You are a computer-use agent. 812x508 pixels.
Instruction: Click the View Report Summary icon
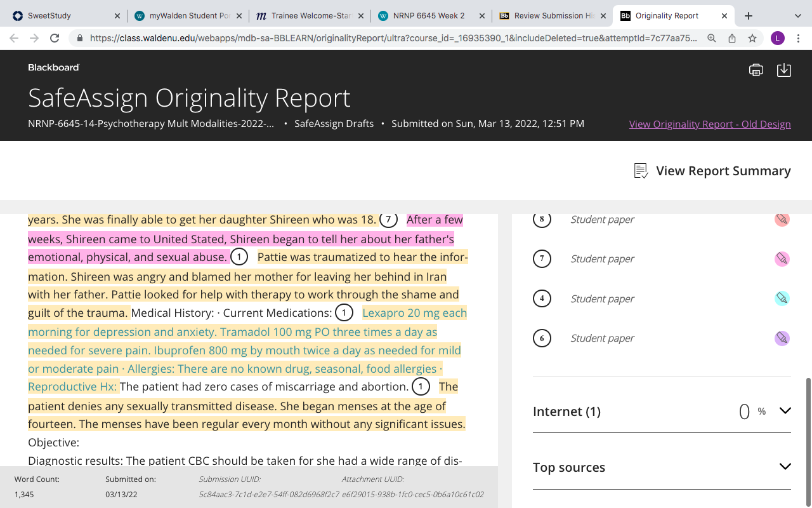pyautogui.click(x=641, y=171)
